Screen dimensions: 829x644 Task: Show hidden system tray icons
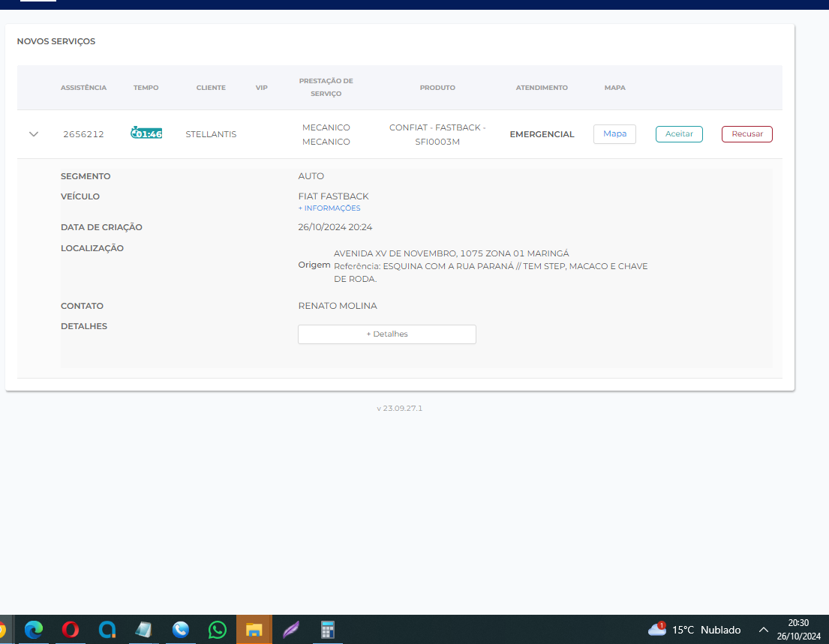[764, 630]
